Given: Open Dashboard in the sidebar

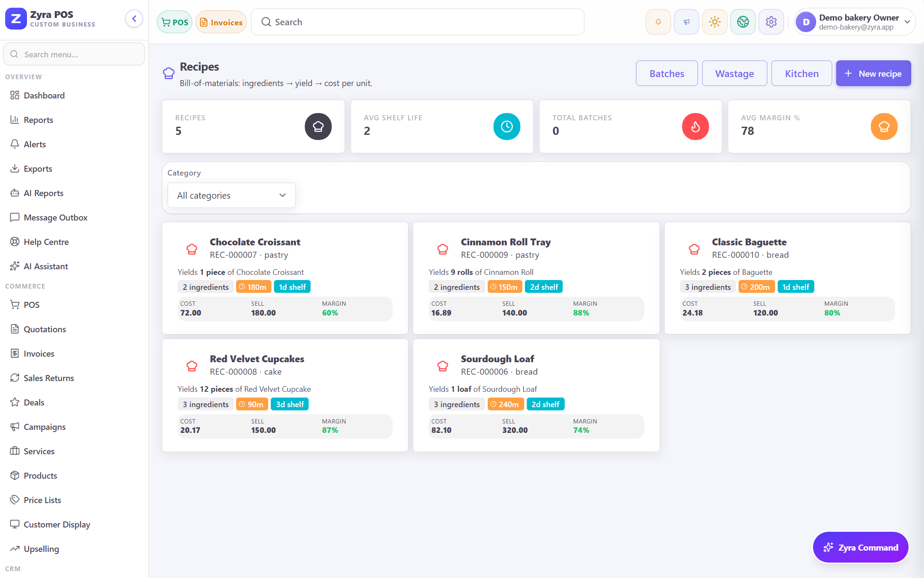Looking at the screenshot, I should click(74, 95).
